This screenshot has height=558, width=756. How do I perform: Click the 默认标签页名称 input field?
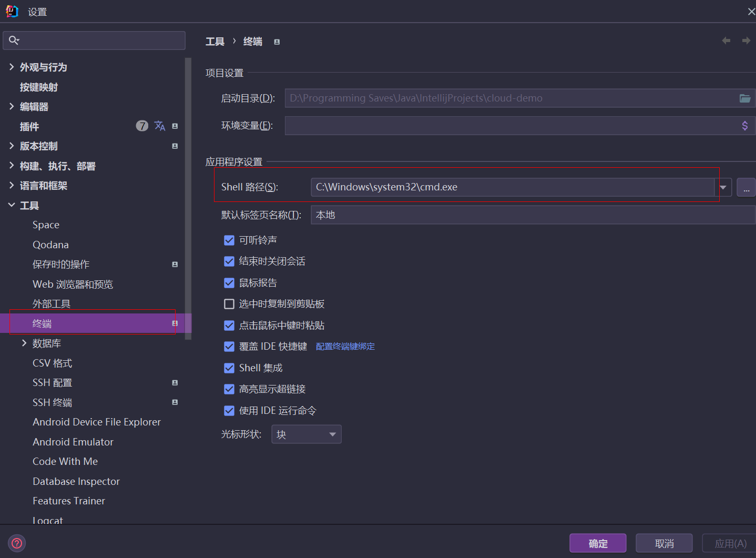coord(533,215)
